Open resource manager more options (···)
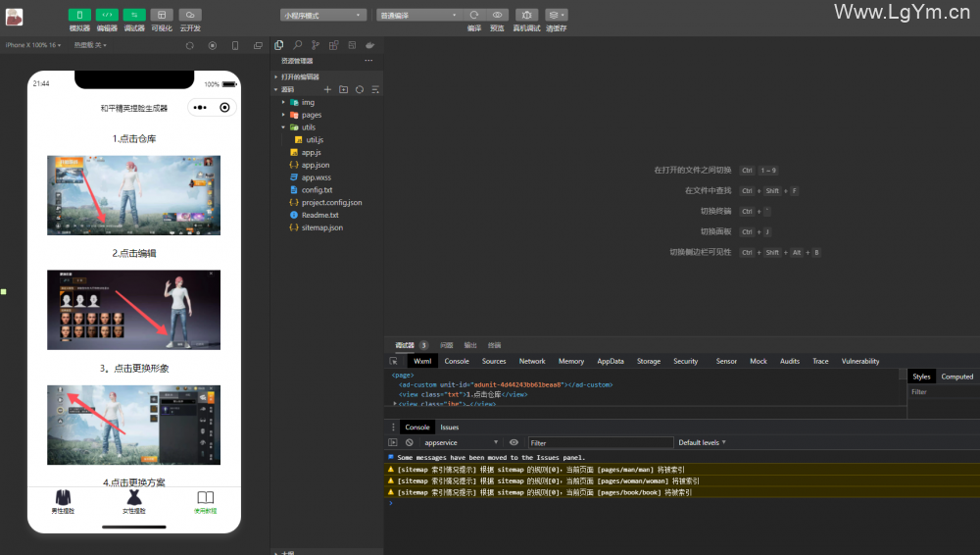This screenshot has width=980, height=555. point(368,61)
